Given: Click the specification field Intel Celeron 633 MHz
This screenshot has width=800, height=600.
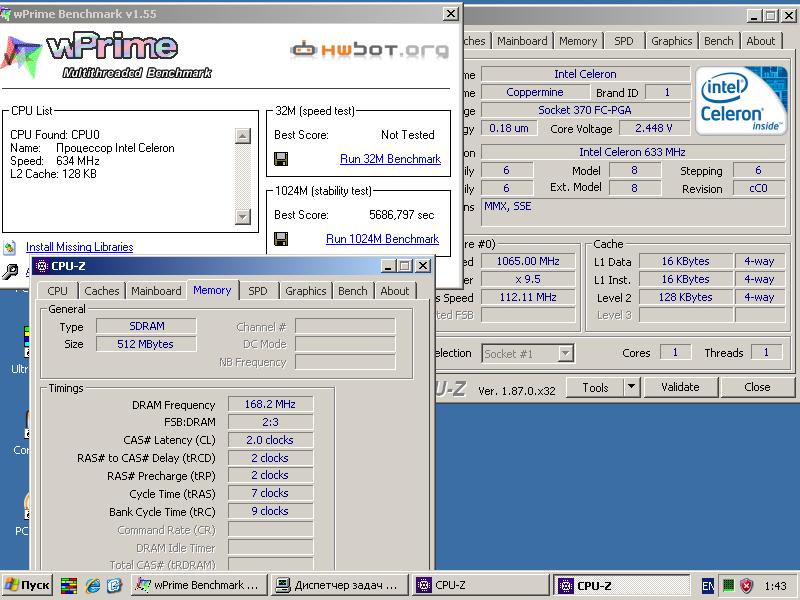Looking at the screenshot, I should [x=633, y=152].
